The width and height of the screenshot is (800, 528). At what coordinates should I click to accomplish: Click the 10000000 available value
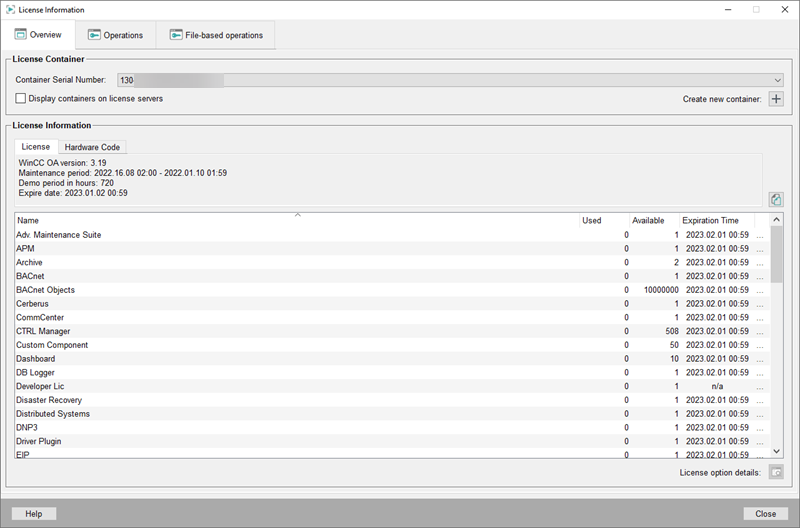(661, 290)
